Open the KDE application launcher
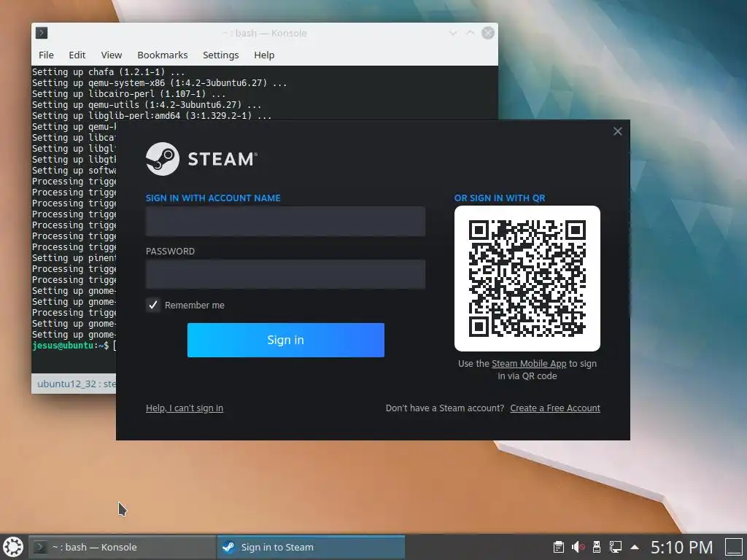This screenshot has height=560, width=747. point(13,547)
